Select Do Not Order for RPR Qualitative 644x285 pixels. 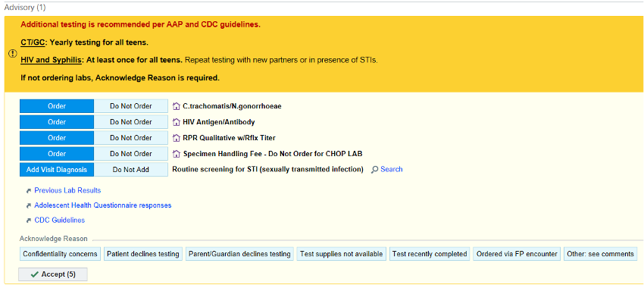[x=131, y=138]
